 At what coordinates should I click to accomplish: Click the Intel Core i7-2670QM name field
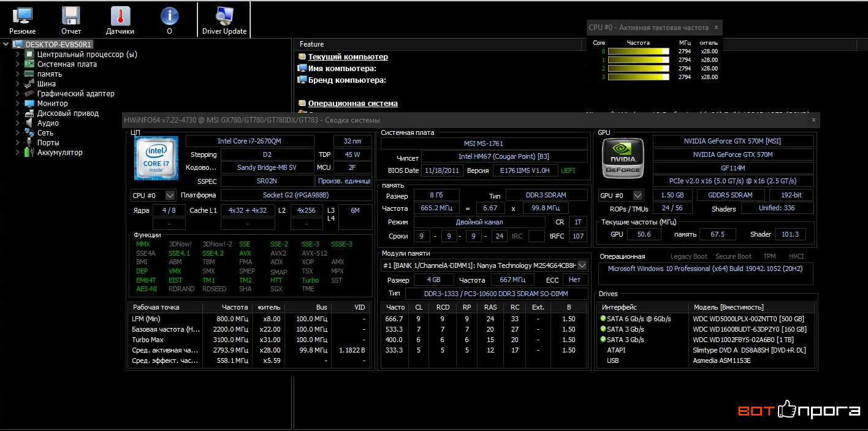click(250, 141)
